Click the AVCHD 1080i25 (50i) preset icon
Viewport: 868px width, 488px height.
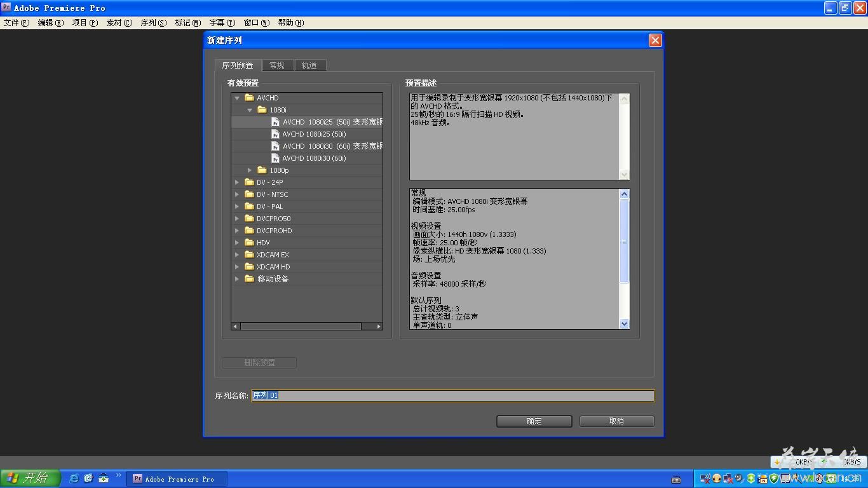pyautogui.click(x=275, y=134)
